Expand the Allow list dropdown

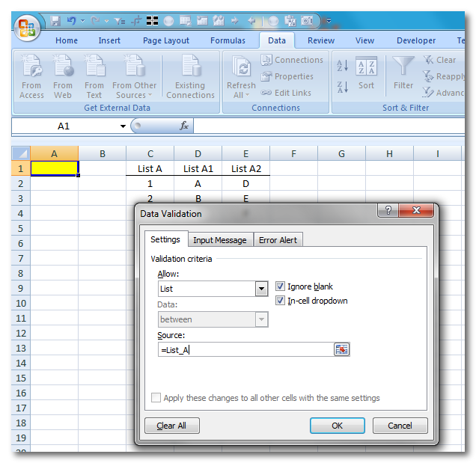coord(261,289)
